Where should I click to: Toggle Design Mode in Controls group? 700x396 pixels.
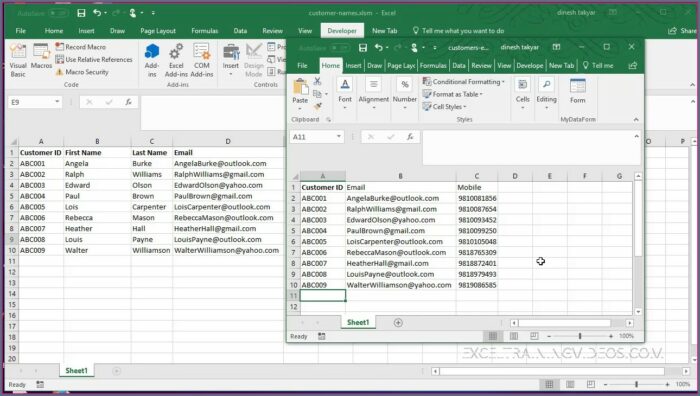pos(254,60)
